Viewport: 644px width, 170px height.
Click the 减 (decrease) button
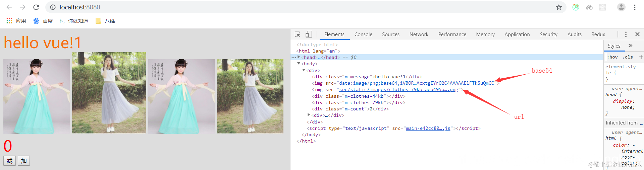click(x=9, y=161)
